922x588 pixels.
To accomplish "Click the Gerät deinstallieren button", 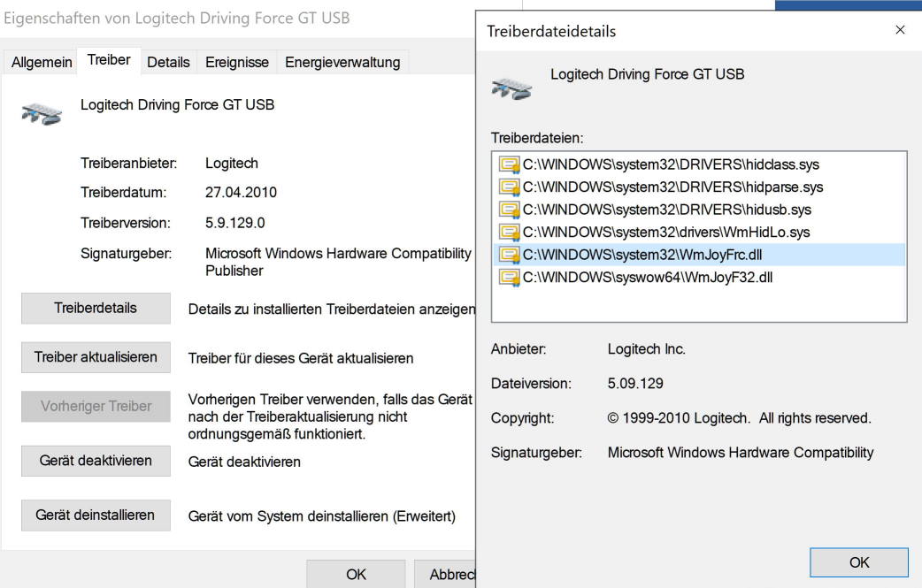I will pos(96,515).
